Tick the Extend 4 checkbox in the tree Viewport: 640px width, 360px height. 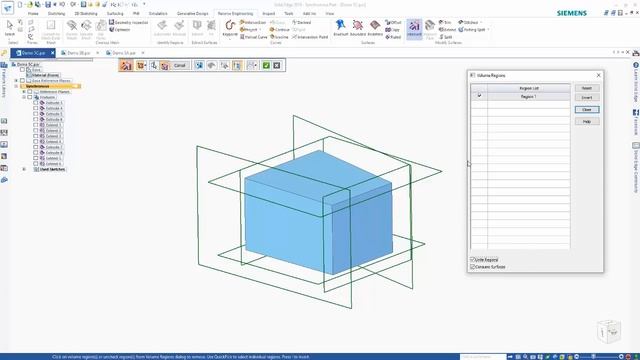click(36, 142)
